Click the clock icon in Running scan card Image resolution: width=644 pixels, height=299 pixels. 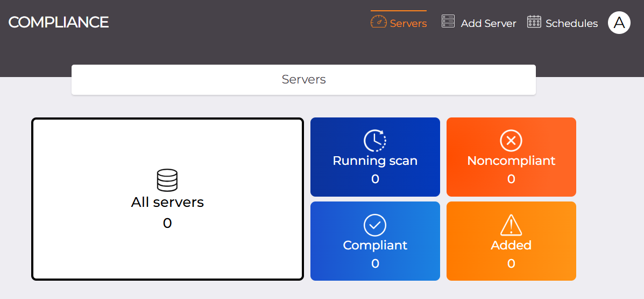(x=375, y=141)
